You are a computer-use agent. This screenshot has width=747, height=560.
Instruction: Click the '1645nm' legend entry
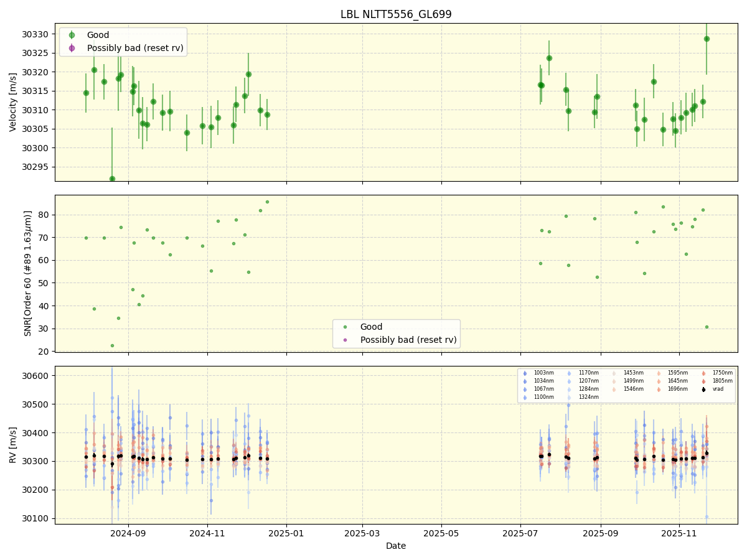(672, 381)
